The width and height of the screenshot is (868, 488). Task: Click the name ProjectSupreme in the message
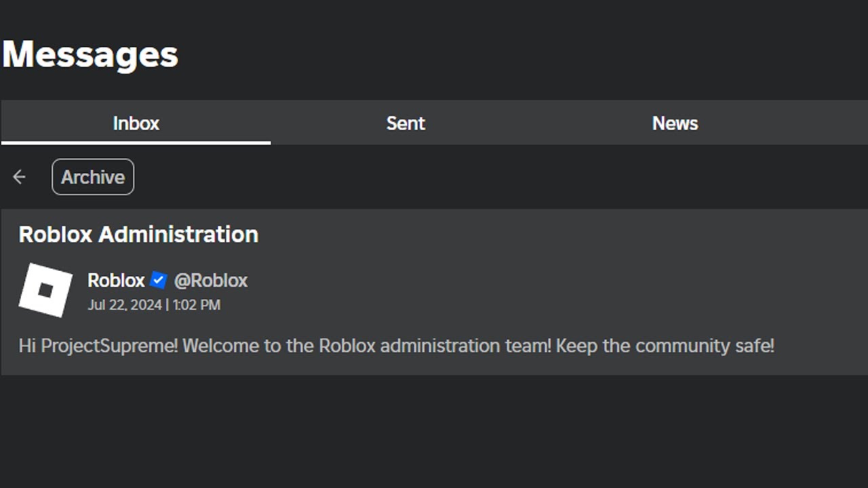pos(108,346)
